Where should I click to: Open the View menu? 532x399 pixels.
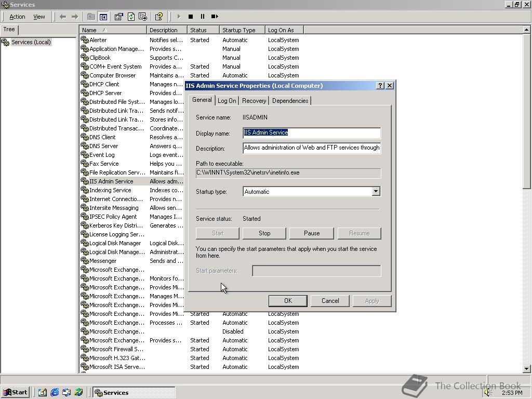pos(39,17)
